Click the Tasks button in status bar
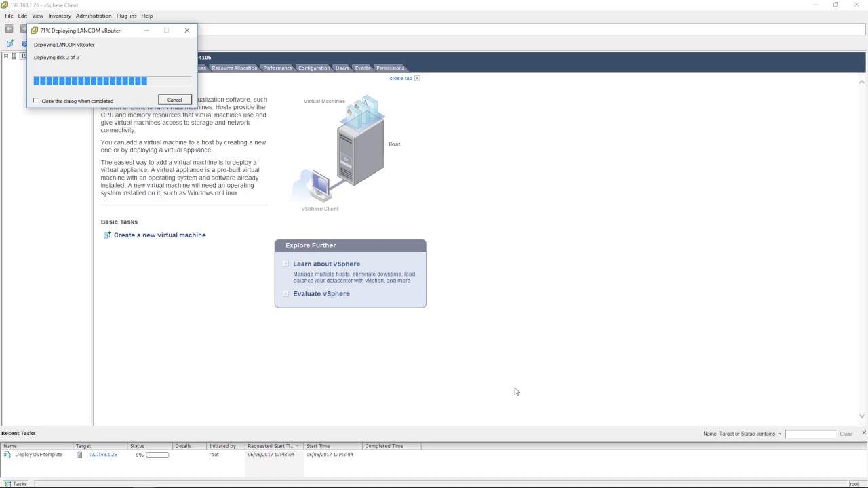The width and height of the screenshot is (868, 488). pos(16,484)
